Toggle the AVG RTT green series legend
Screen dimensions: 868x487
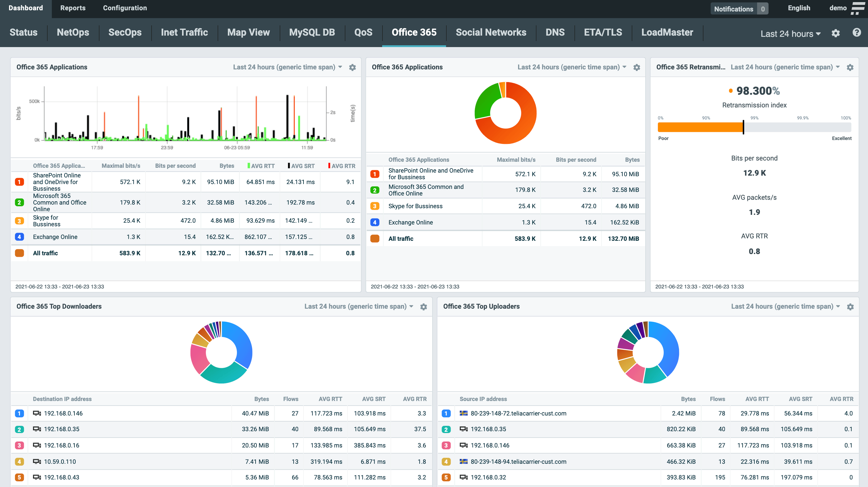click(x=260, y=166)
